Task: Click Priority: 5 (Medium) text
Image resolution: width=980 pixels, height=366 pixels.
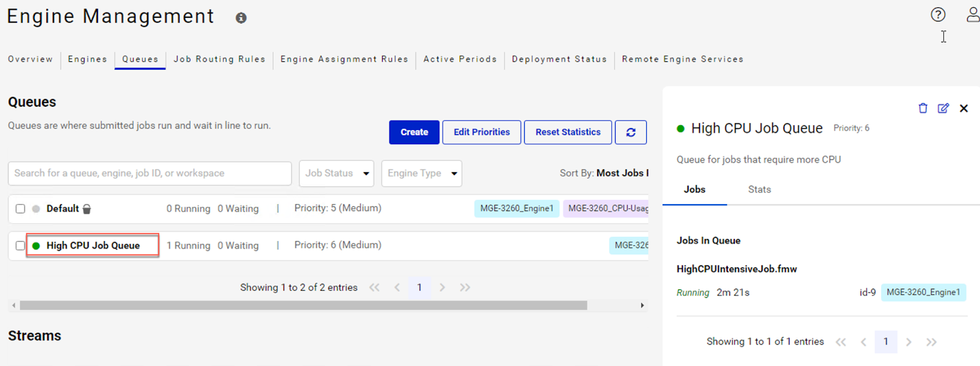Action: [337, 208]
